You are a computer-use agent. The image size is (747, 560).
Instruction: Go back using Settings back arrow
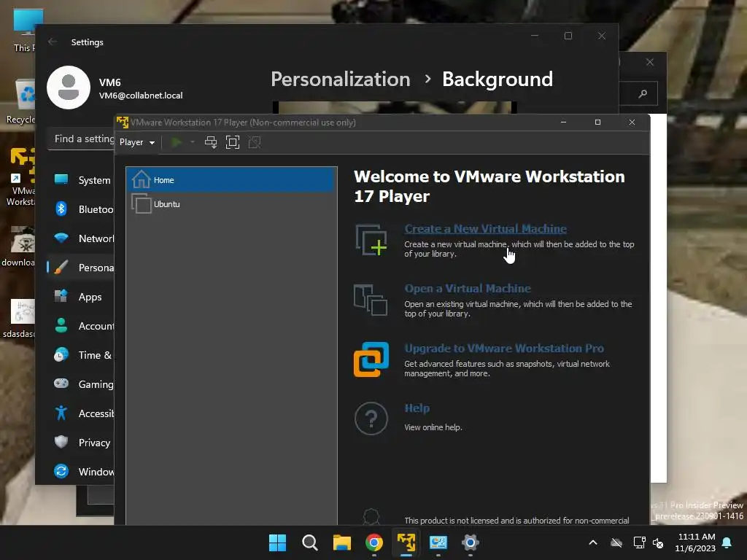[53, 42]
